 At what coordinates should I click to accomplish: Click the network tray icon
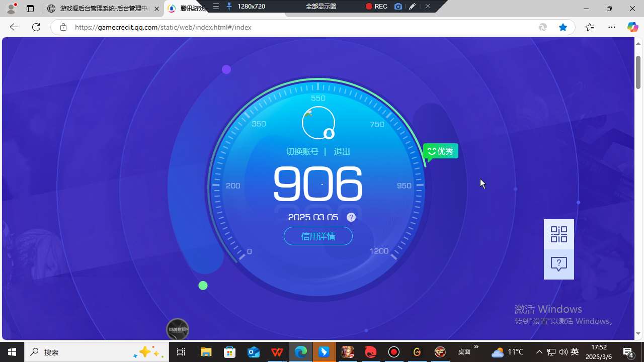point(551,352)
